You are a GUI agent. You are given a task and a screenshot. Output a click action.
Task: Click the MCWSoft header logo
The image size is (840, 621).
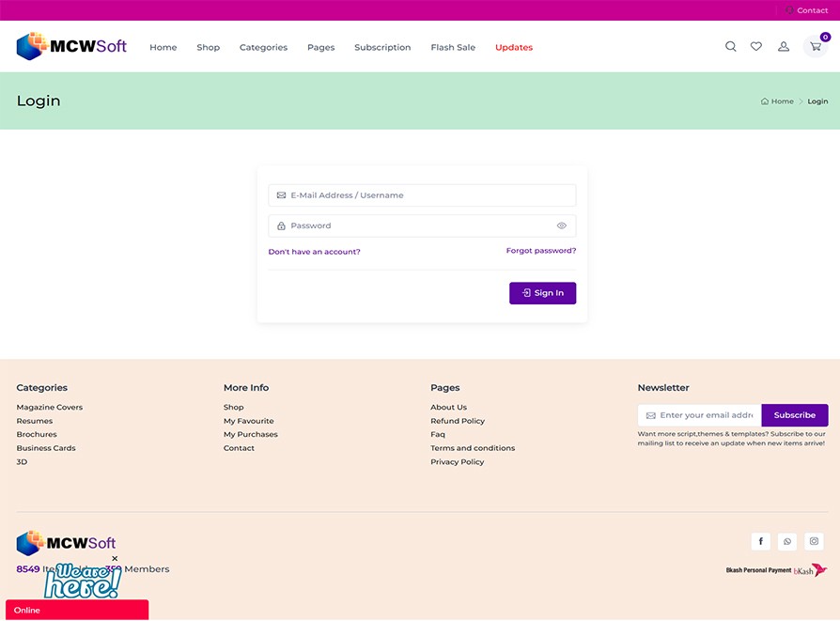71,46
